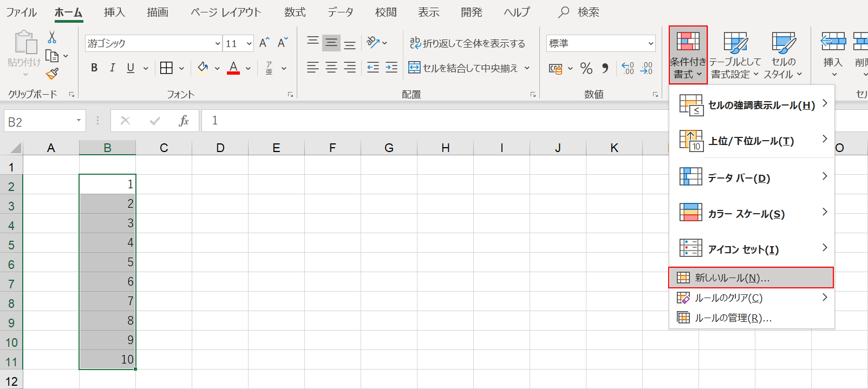Open データ バー submenu
This screenshot has width=868, height=389.
[752, 177]
